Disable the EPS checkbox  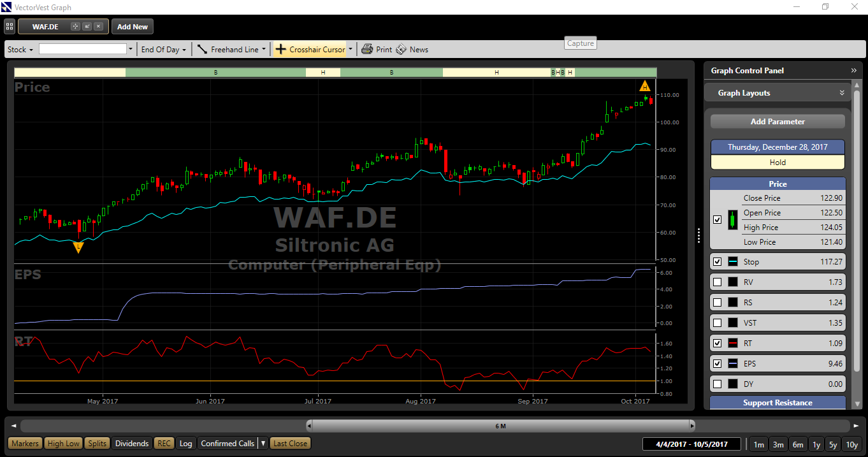pos(718,364)
